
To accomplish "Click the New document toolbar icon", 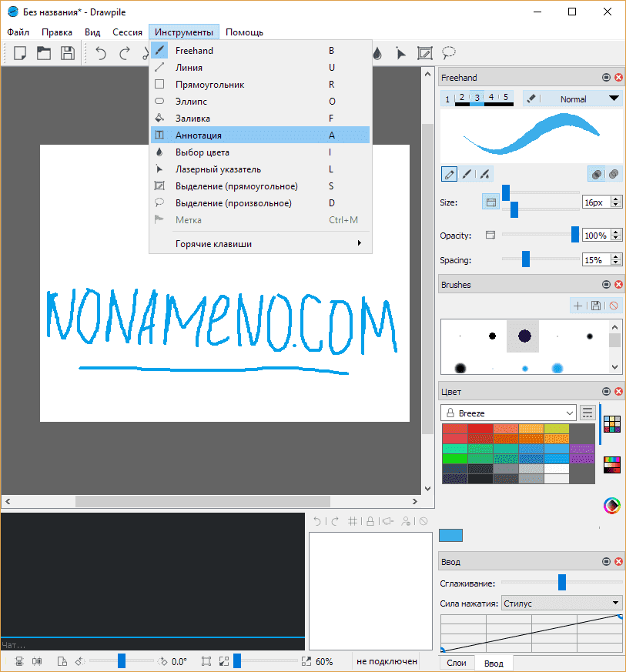I will (20, 53).
